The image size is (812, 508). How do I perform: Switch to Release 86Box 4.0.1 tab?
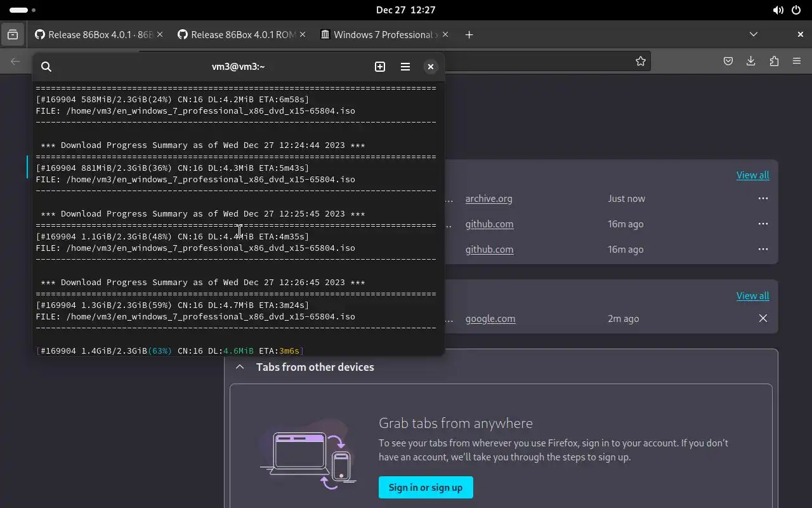click(99, 35)
